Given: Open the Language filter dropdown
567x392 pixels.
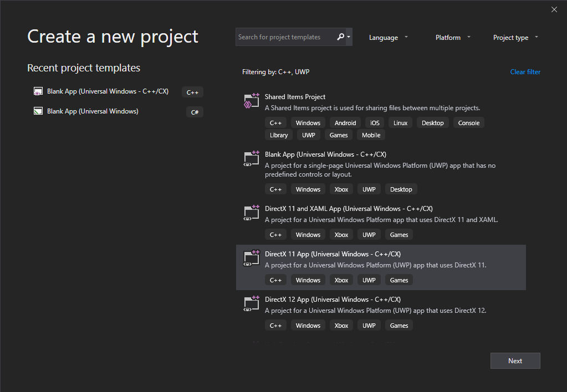Looking at the screenshot, I should [x=389, y=38].
